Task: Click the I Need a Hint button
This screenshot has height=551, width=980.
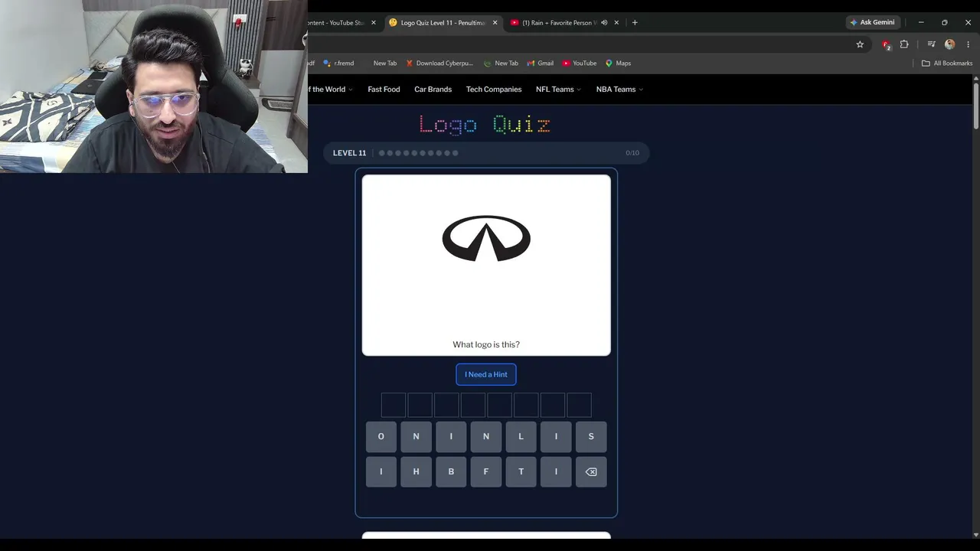Action: coord(486,374)
